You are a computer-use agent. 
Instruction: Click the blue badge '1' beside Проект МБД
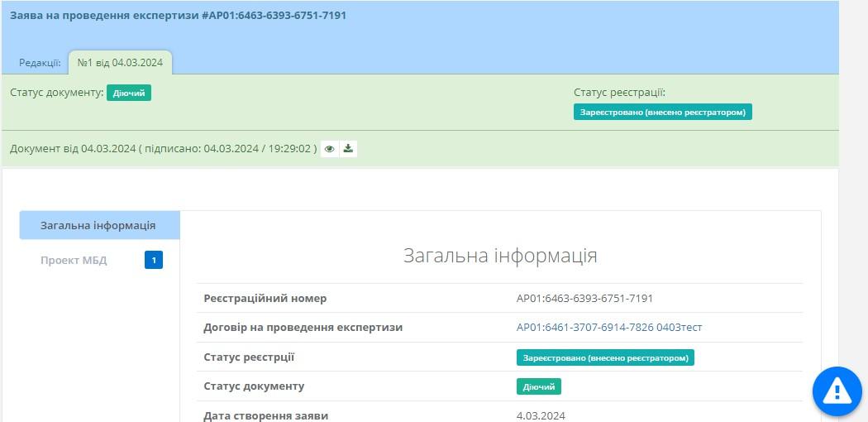pyautogui.click(x=154, y=261)
